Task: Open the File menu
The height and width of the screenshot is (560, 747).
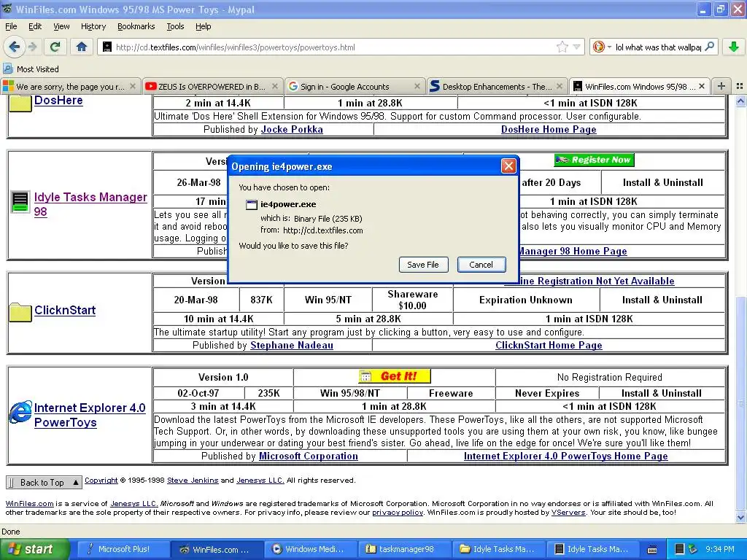Action: tap(11, 26)
